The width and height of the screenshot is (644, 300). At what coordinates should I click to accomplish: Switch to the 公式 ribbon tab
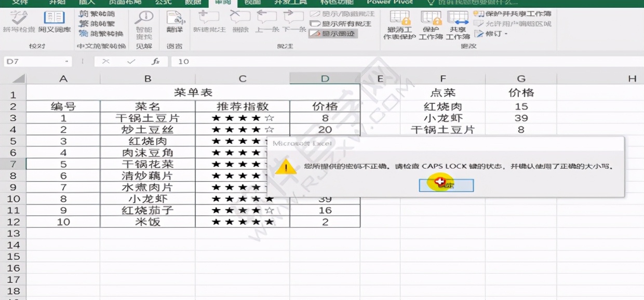pyautogui.click(x=163, y=3)
